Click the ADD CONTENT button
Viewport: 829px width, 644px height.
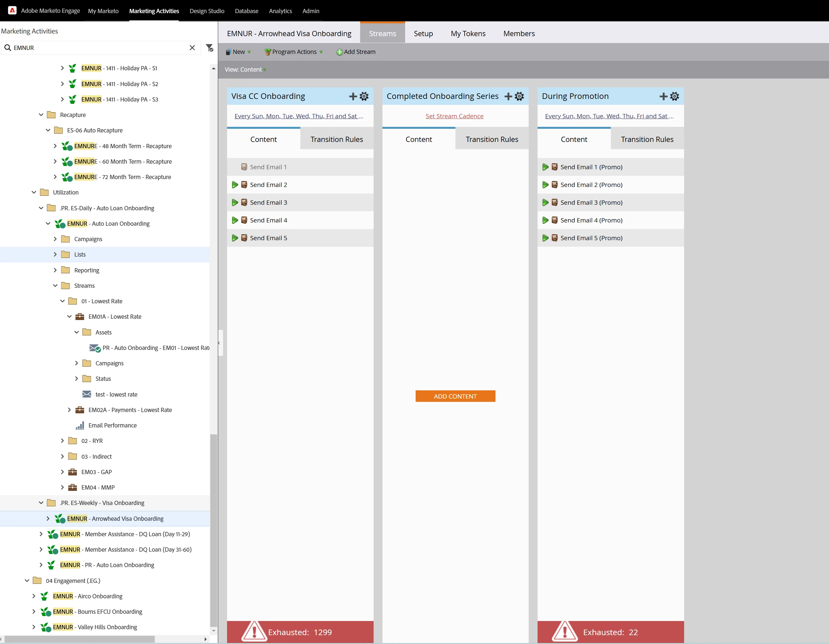click(455, 396)
